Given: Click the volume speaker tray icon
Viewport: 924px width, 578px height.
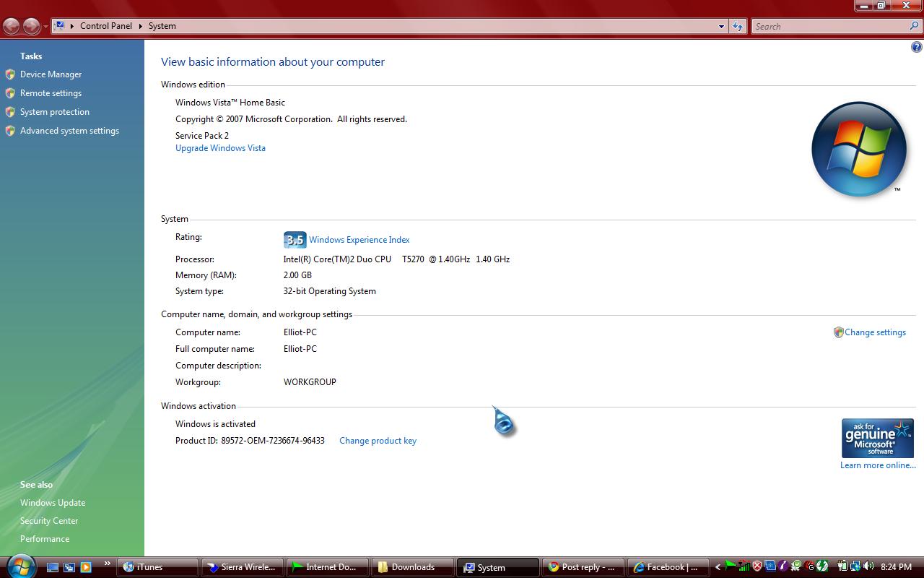Looking at the screenshot, I should [x=868, y=566].
